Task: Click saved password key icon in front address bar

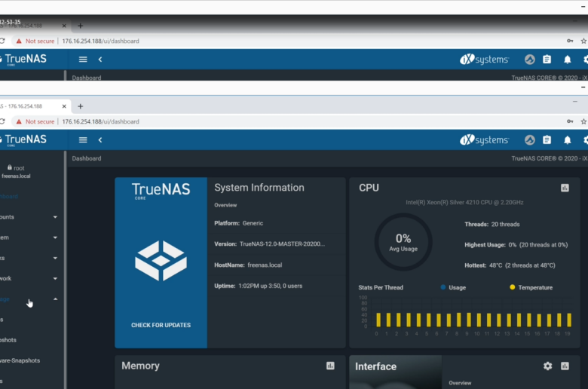Action: (570, 121)
